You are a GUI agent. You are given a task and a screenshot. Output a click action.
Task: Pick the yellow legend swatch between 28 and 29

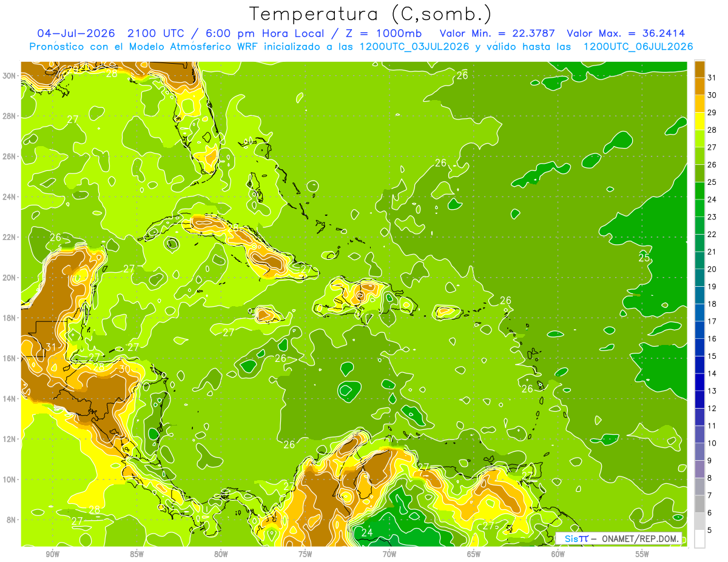[699, 121]
